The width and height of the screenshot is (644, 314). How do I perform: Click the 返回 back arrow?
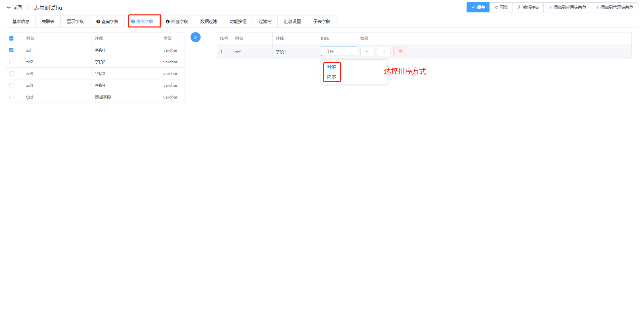(x=14, y=7)
